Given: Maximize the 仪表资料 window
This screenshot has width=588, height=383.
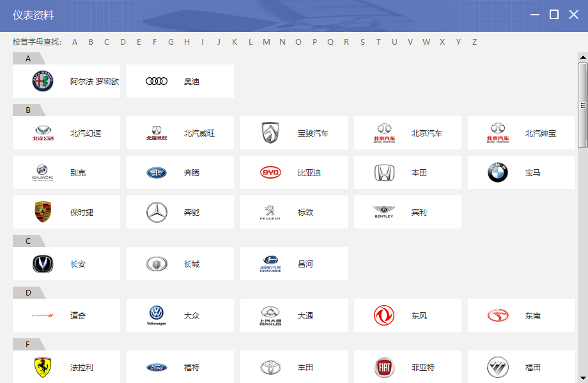Looking at the screenshot, I should point(554,15).
